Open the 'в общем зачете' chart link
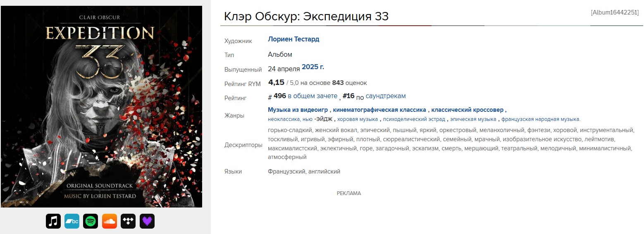644x234 pixels. [x=312, y=96]
